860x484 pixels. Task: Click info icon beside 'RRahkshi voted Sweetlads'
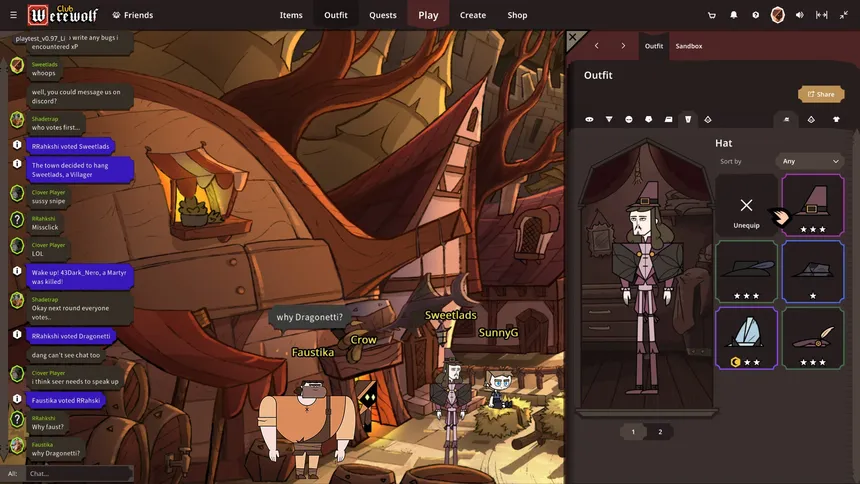[17, 145]
